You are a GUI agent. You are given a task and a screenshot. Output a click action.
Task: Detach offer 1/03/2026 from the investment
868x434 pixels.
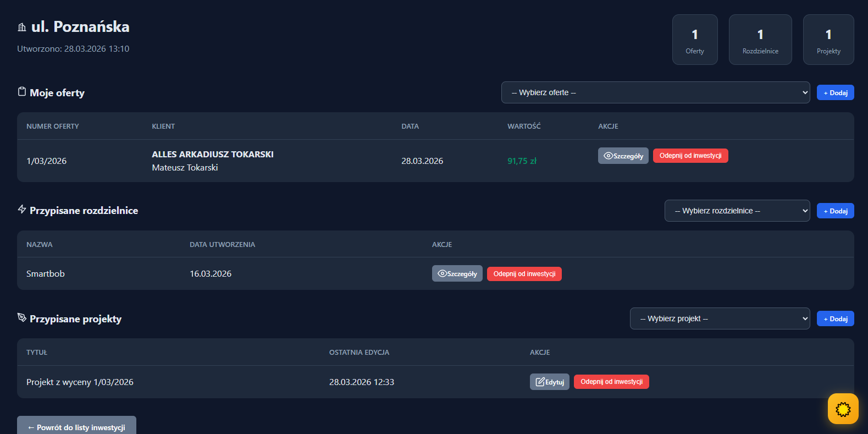click(x=690, y=156)
